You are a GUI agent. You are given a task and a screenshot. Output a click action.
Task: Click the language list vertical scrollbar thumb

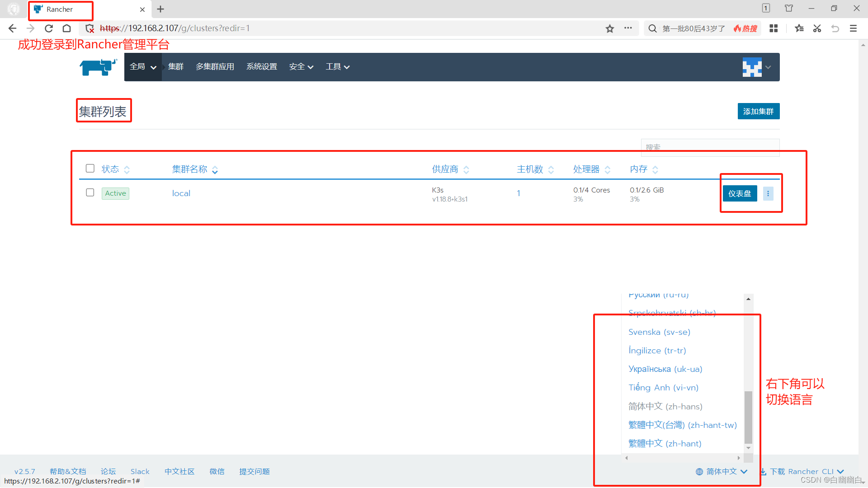click(749, 417)
